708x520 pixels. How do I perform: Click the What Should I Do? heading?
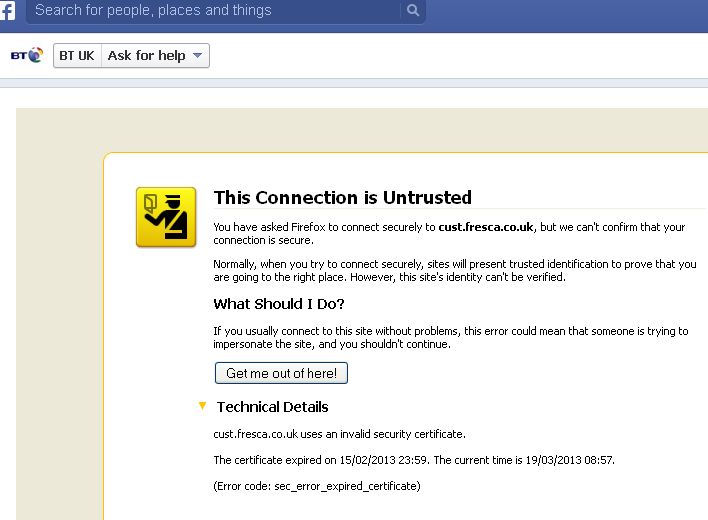tap(279, 304)
